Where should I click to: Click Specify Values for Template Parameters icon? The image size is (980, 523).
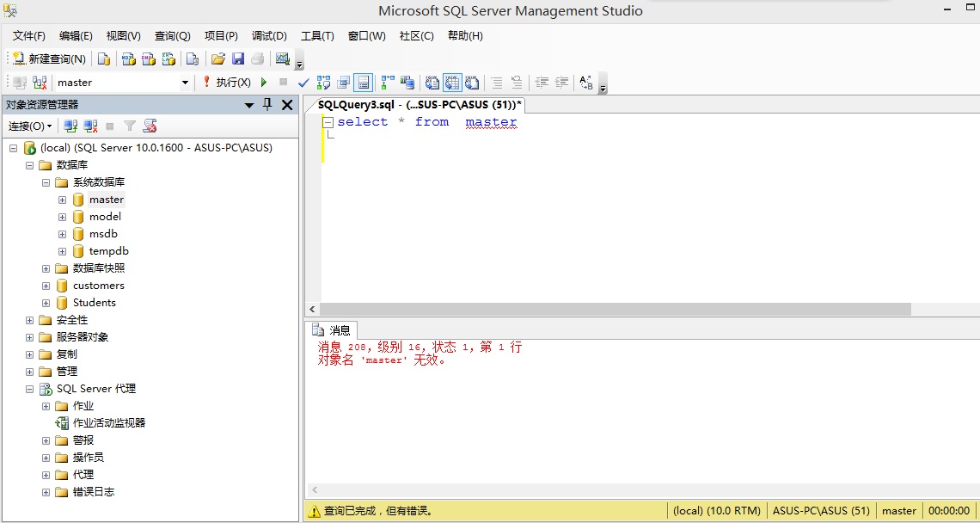coord(586,83)
